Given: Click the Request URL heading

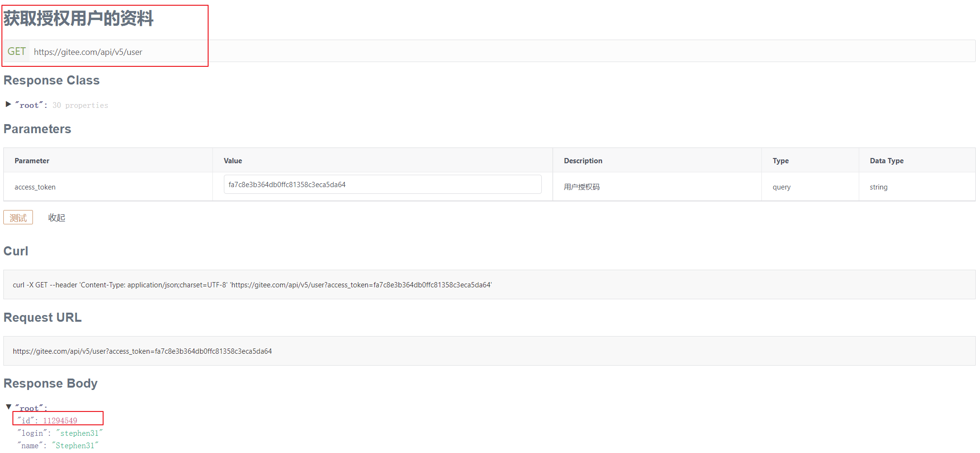Looking at the screenshot, I should pos(42,317).
